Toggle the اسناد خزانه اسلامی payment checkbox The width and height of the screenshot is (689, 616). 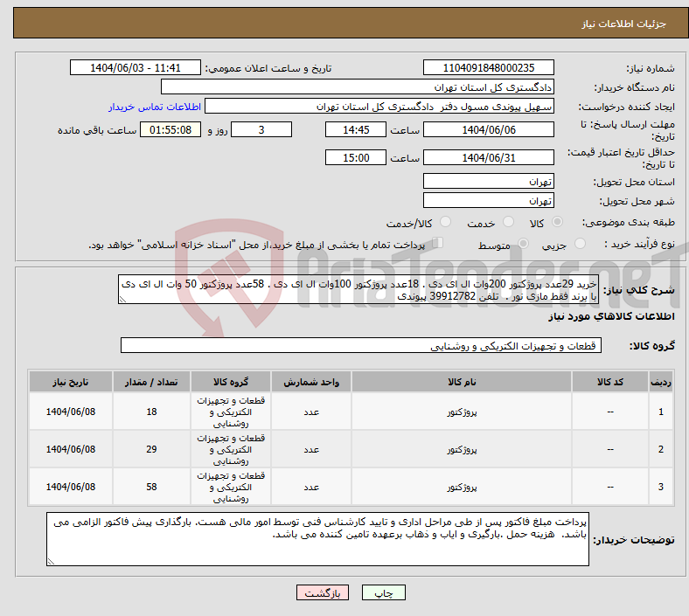[438, 242]
